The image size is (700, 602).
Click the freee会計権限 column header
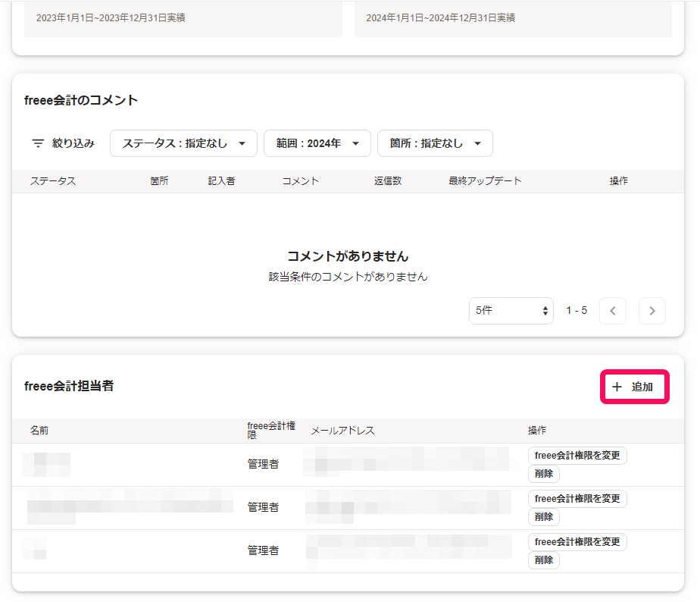pyautogui.click(x=271, y=431)
